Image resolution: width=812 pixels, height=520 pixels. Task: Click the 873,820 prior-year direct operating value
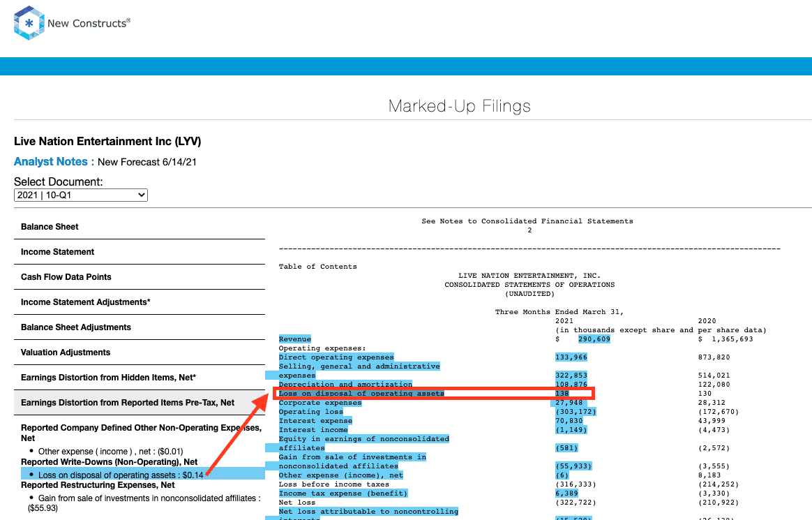click(714, 357)
